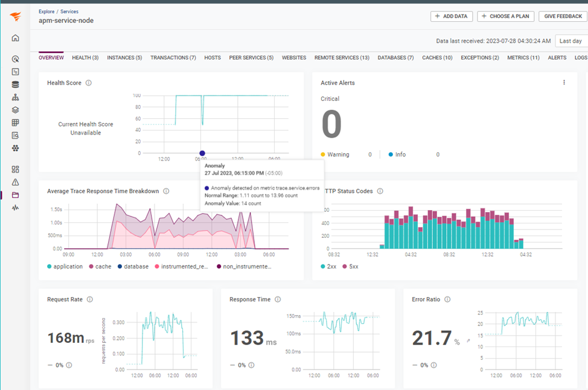Click info icon beside 0% under 21.7 %
The image size is (588, 390).
[x=433, y=365]
